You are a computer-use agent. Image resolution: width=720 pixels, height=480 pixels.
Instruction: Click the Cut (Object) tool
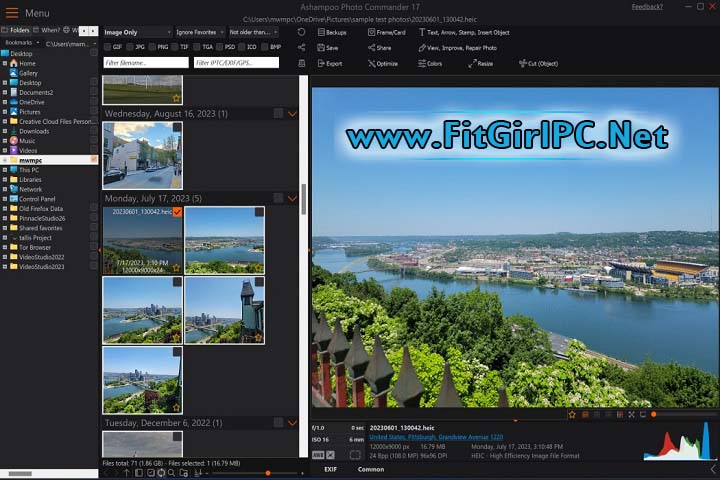[524, 63]
